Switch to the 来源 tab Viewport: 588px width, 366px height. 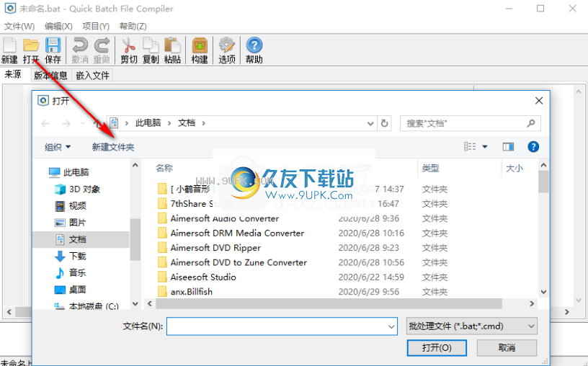pyautogui.click(x=13, y=74)
